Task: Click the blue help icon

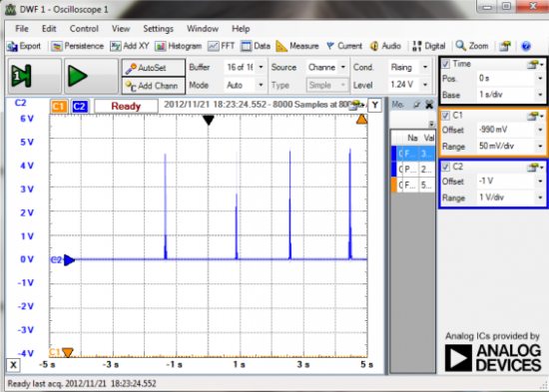Action: (x=526, y=46)
